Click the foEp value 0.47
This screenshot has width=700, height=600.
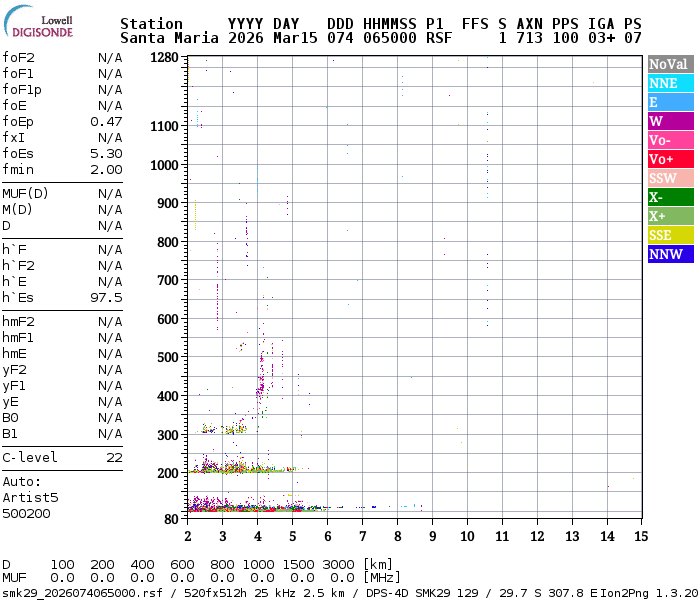[106, 122]
